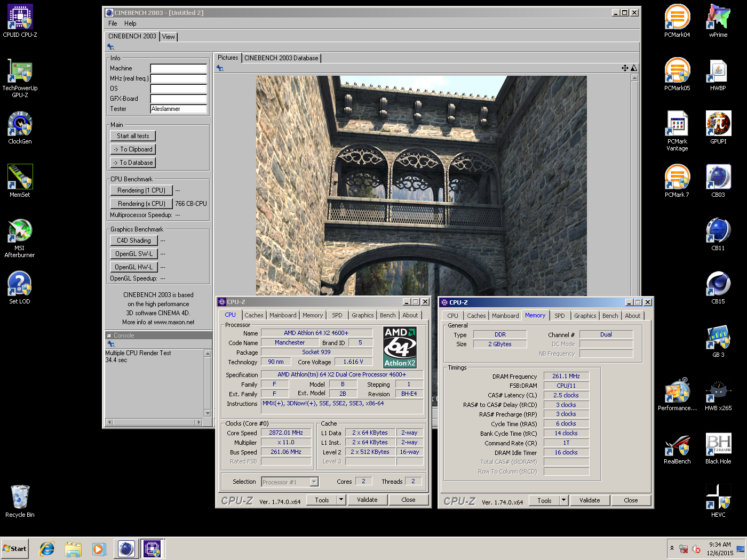Launch MSI Afterburner shortcut
Image resolution: width=747 pixels, height=560 pixels.
pyautogui.click(x=20, y=238)
